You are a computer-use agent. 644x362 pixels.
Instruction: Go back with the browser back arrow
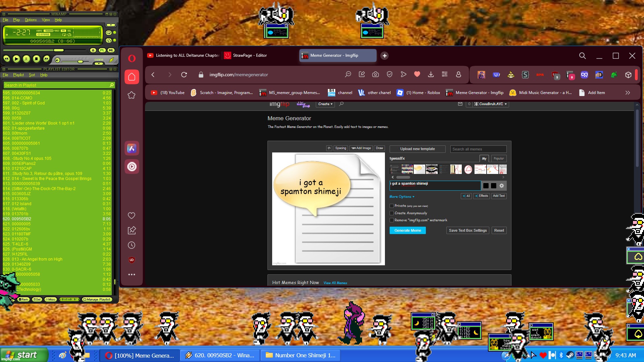pos(153,75)
